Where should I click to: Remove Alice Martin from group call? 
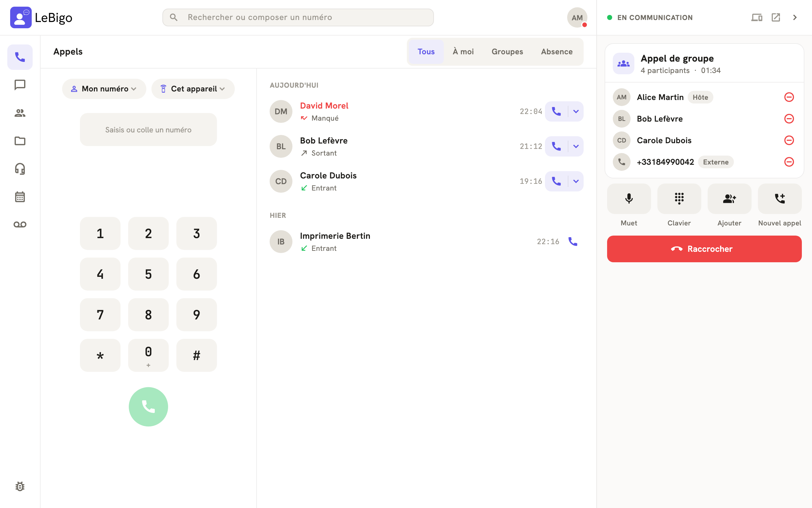pos(789,97)
